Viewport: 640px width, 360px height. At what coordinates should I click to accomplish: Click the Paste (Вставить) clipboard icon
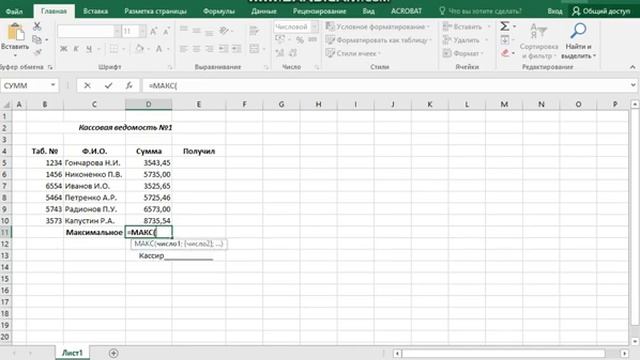tap(16, 32)
